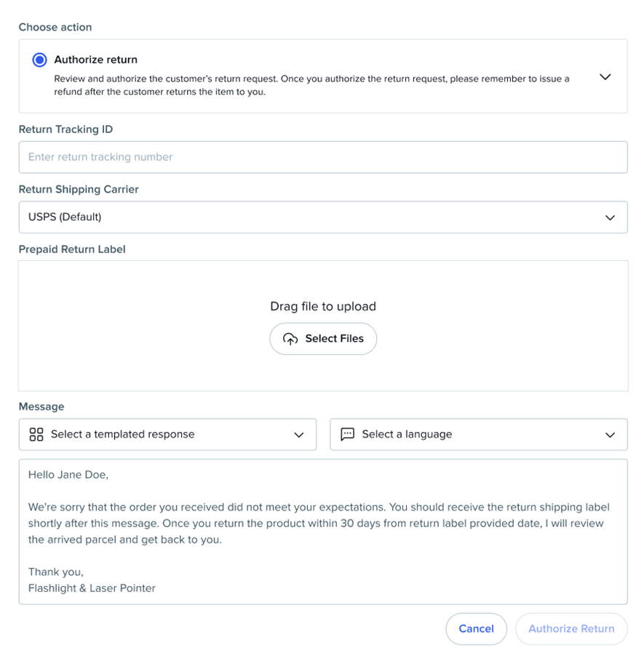Open the Return Shipping Carrier dropdown

tap(322, 217)
